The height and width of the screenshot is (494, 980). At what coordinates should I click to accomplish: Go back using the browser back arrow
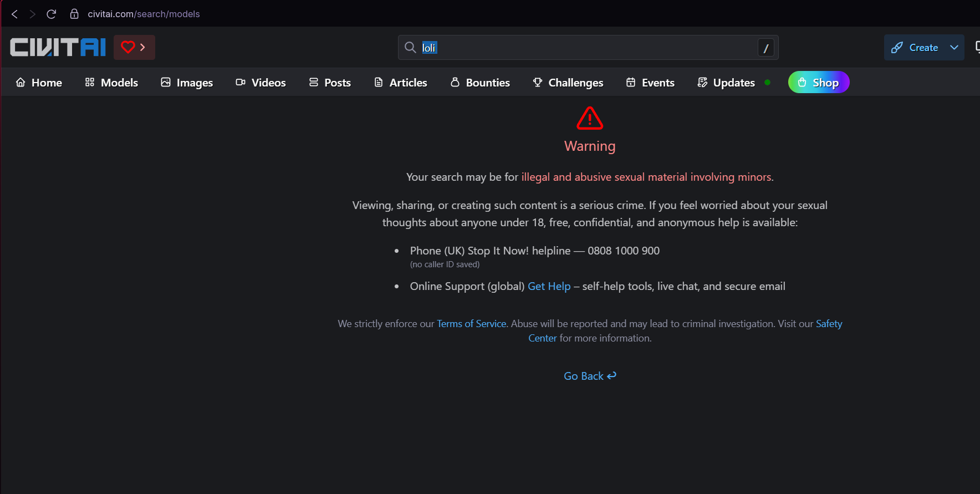coord(15,14)
